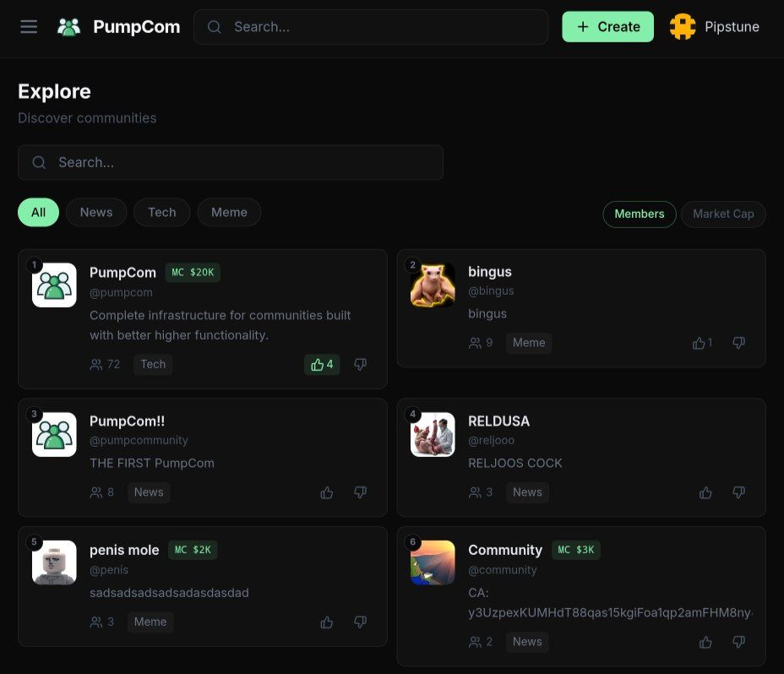Image resolution: width=784 pixels, height=674 pixels.
Task: Click the News tag on RELDUSA card
Action: pyautogui.click(x=527, y=492)
